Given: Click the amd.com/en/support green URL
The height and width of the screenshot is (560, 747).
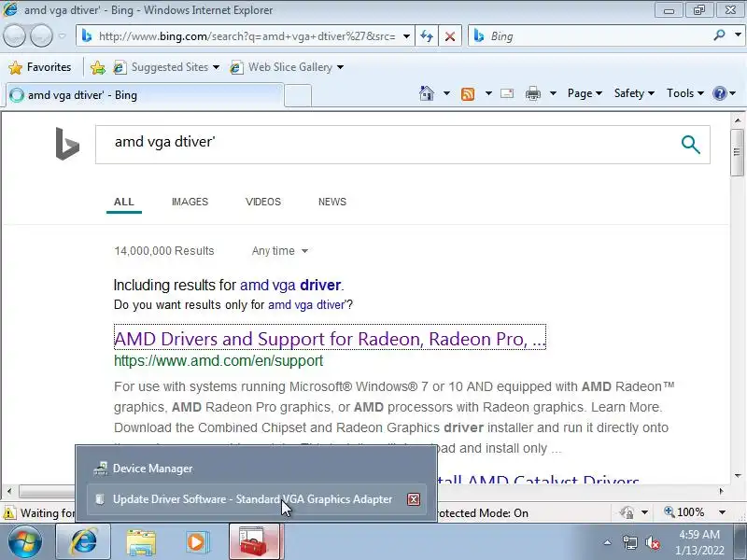Looking at the screenshot, I should click(x=218, y=361).
